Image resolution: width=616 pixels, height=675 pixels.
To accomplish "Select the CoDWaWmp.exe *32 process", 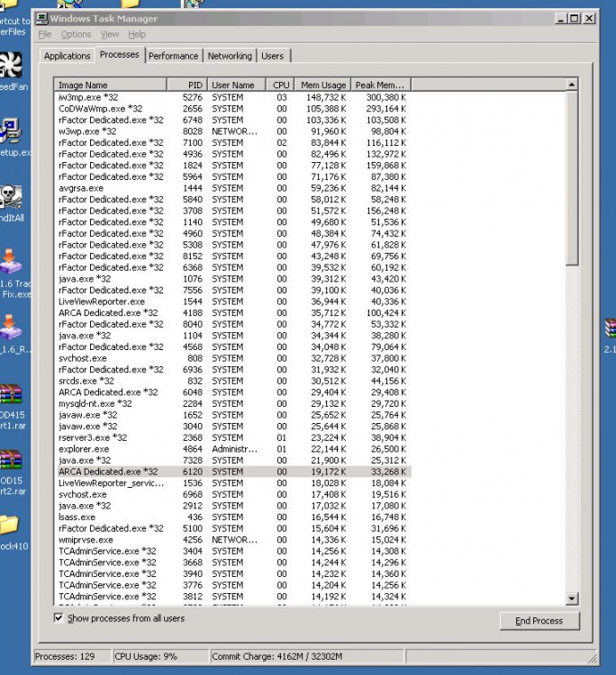I will 233,109.
